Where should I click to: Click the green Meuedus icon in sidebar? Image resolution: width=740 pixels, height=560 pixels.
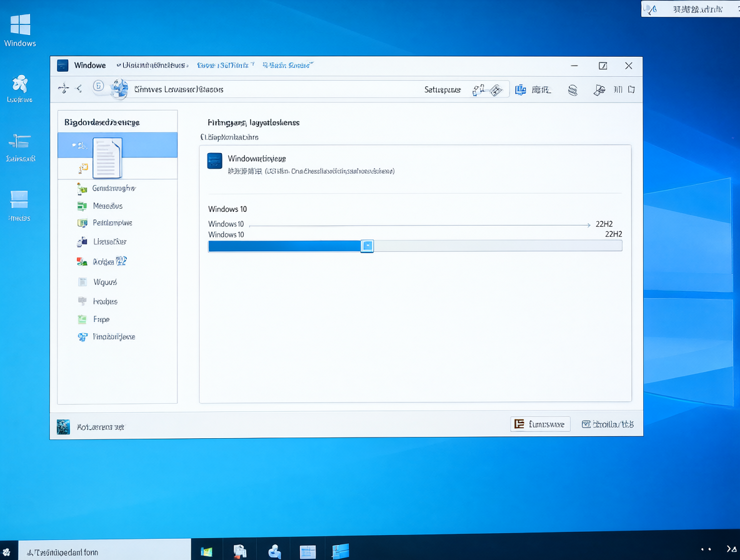(82, 206)
